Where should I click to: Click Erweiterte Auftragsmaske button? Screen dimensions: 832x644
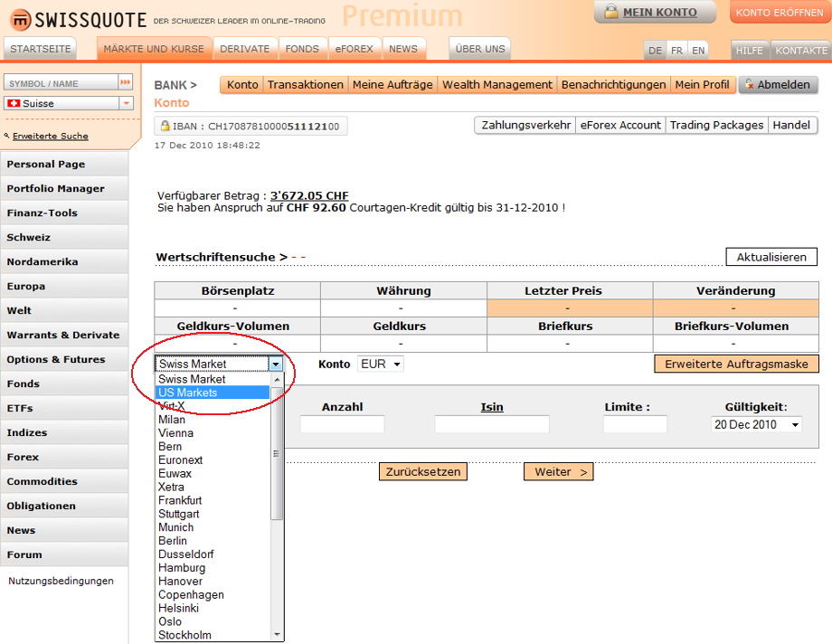[x=736, y=365]
